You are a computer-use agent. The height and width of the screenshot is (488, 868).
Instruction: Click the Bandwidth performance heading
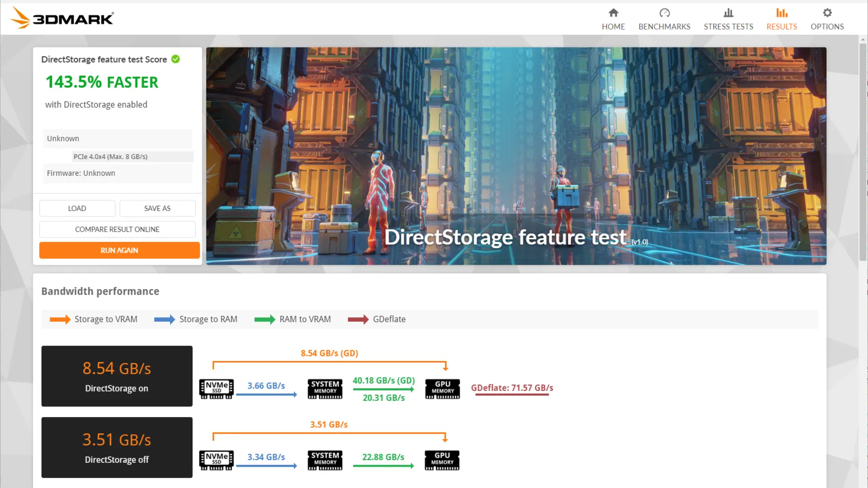pyautogui.click(x=100, y=291)
